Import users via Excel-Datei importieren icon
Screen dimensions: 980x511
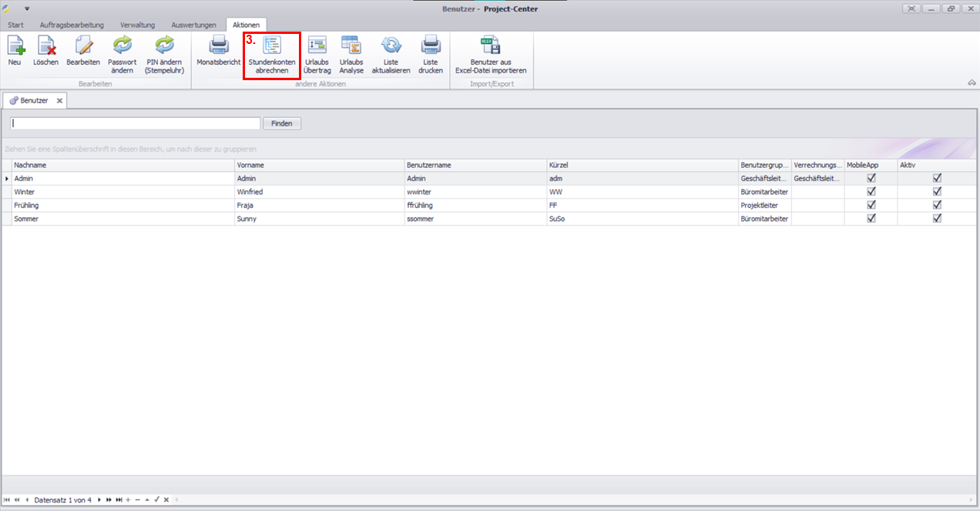pyautogui.click(x=491, y=46)
